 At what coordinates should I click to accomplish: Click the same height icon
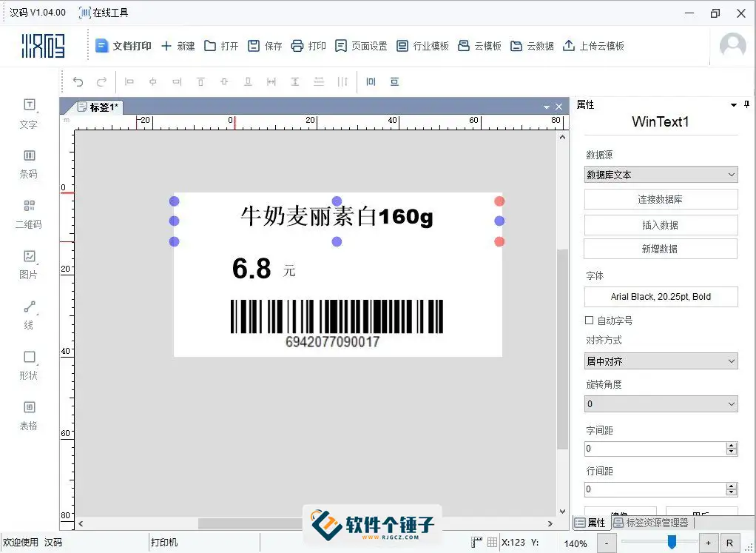(x=295, y=81)
